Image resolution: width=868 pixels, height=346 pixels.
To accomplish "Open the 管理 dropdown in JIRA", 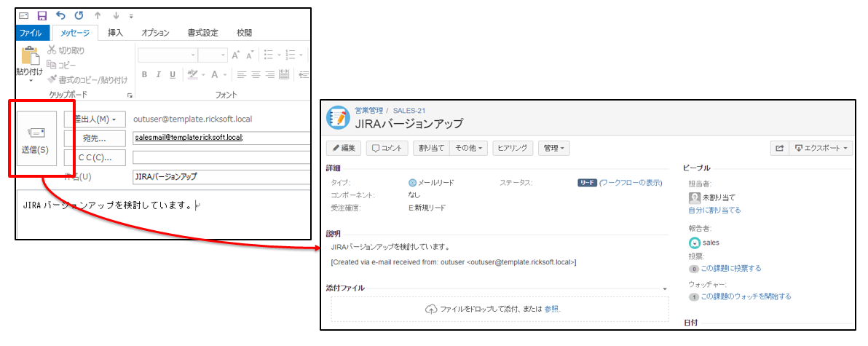I will [x=553, y=149].
